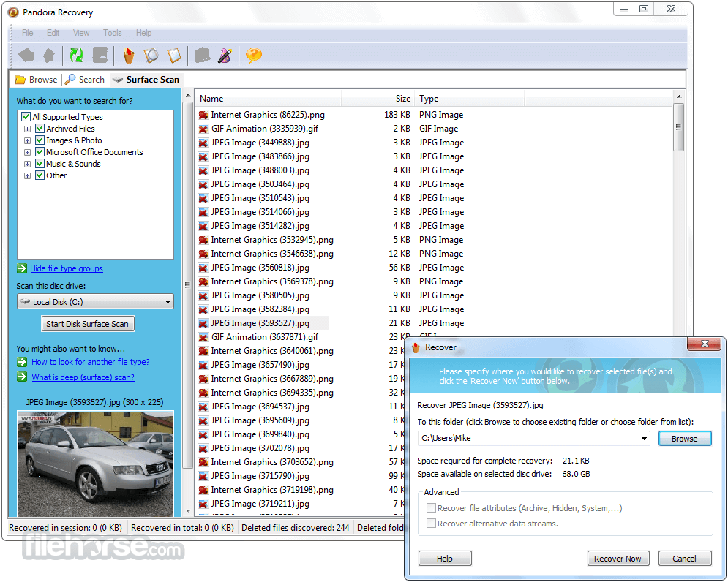Open the Tools menu

tap(113, 33)
